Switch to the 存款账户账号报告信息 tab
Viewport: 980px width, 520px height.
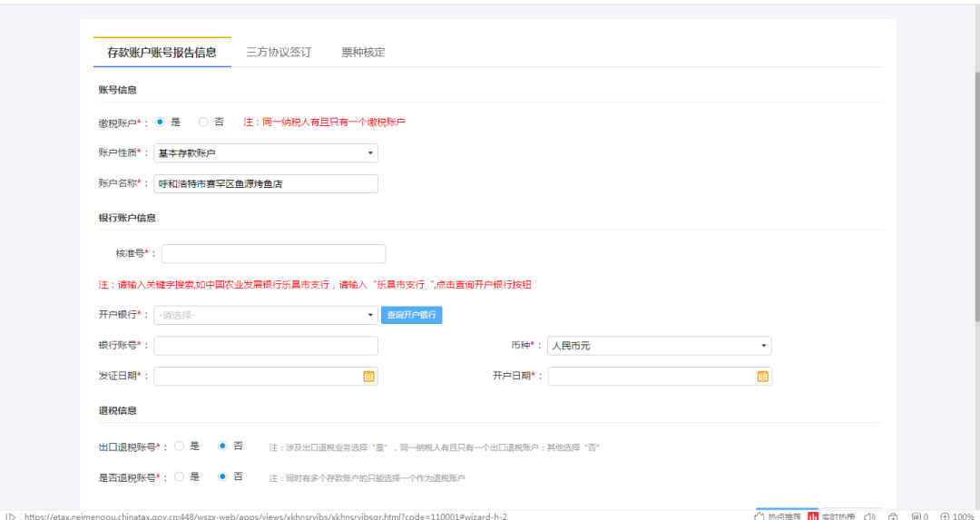[x=162, y=53]
